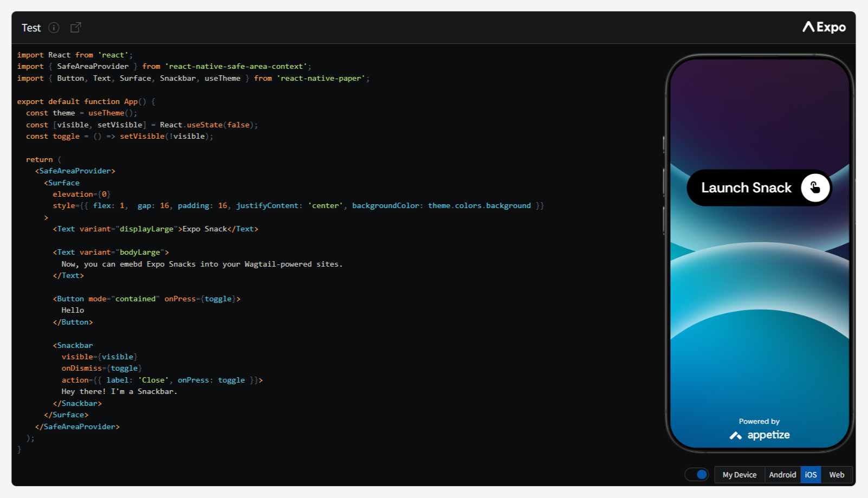Click the '<Button mode="contained"' line
This screenshot has width=868, height=498.
click(147, 299)
